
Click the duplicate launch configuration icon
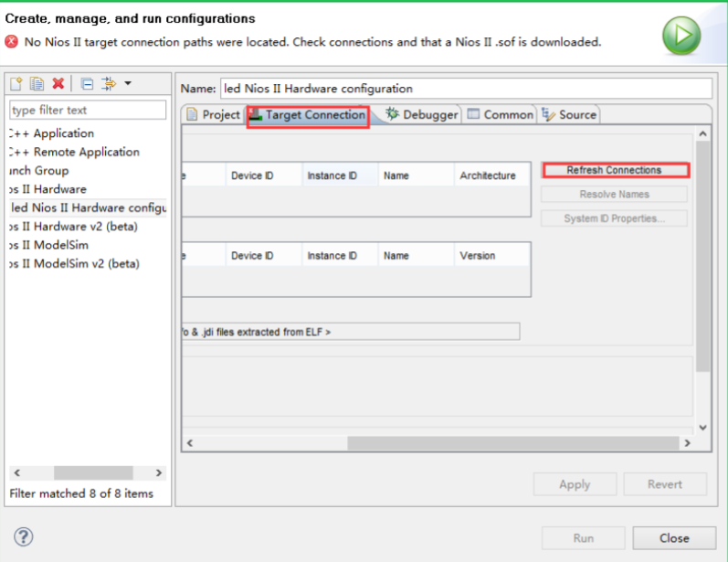[x=37, y=84]
